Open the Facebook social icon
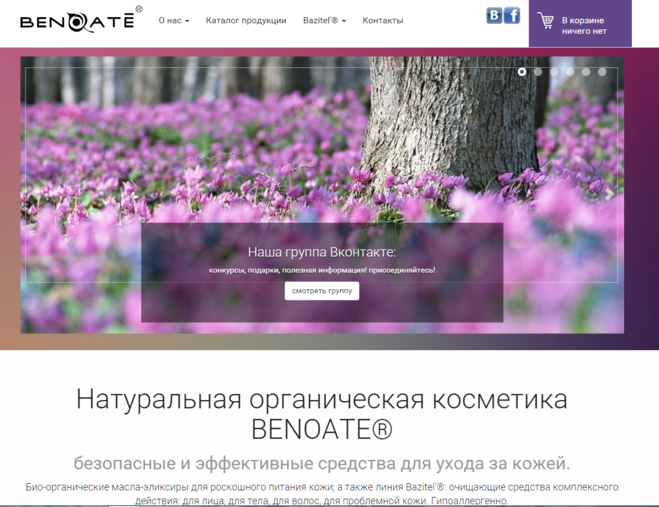659x507 pixels. 512,16
